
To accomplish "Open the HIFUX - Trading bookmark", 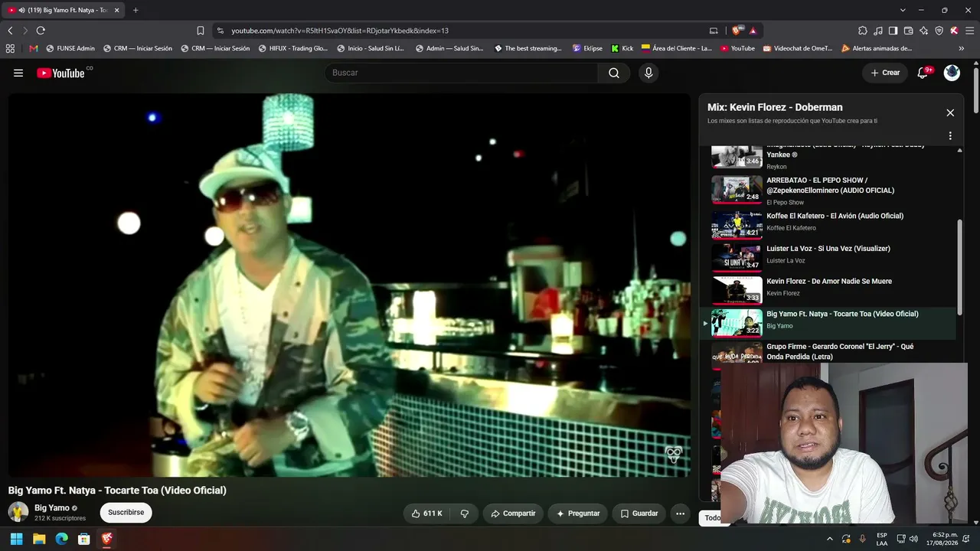I will (x=293, y=48).
